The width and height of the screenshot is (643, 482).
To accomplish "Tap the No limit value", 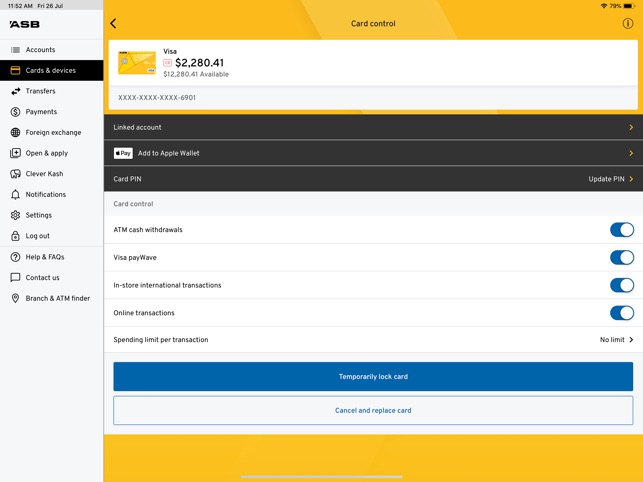I will pos(612,340).
